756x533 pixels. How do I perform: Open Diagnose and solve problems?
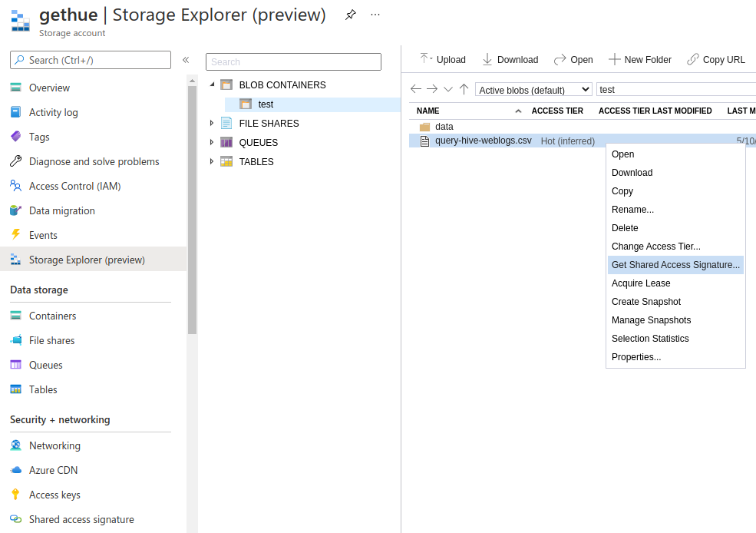click(x=93, y=161)
